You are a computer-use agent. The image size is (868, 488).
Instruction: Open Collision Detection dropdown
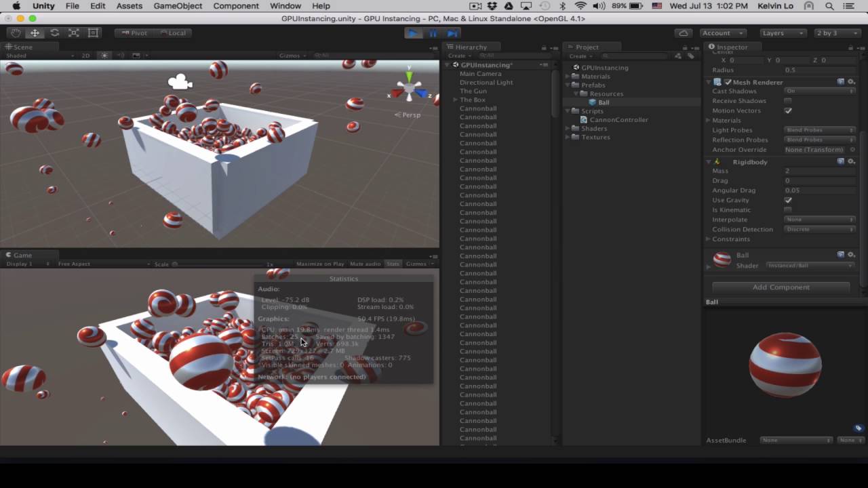click(x=820, y=229)
